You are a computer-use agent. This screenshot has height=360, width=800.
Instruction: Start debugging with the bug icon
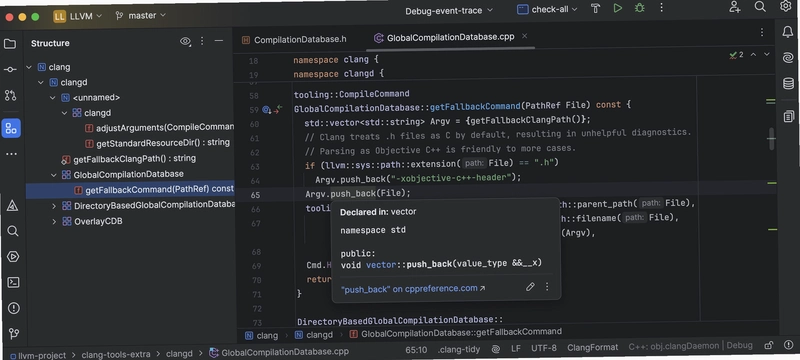639,8
